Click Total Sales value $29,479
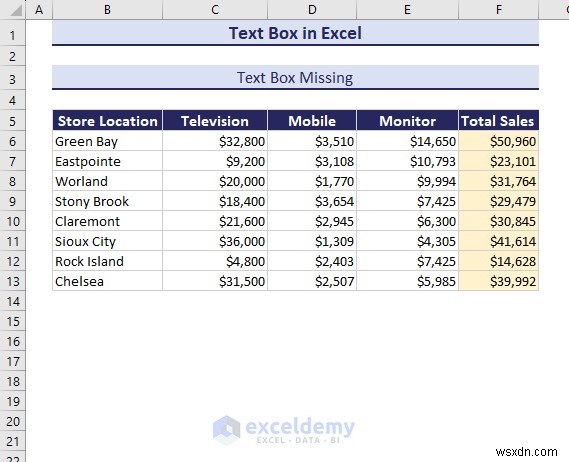 tap(499, 201)
